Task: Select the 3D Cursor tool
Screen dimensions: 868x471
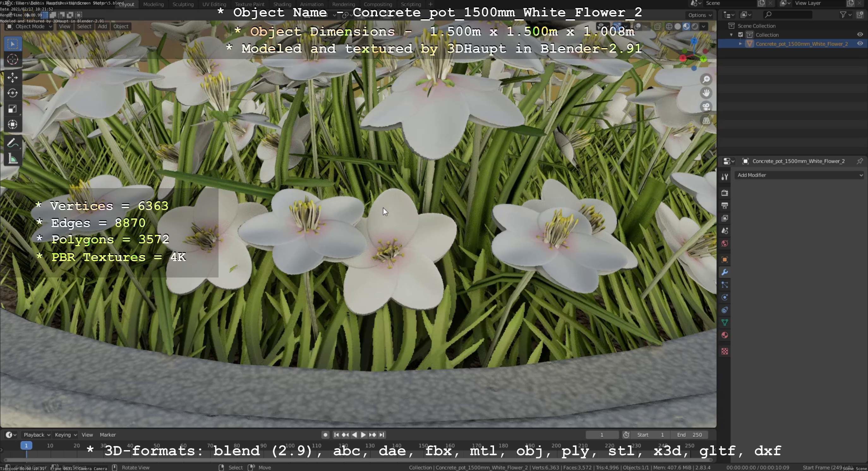Action: (12, 59)
